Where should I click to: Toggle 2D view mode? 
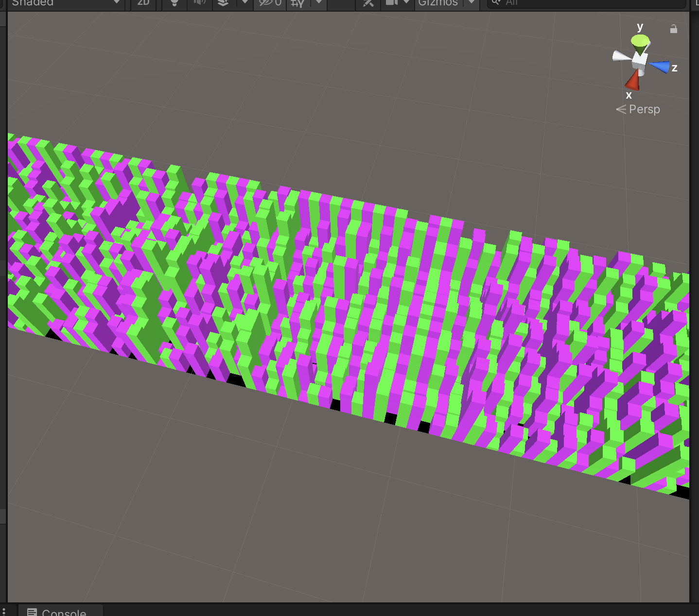click(x=143, y=3)
